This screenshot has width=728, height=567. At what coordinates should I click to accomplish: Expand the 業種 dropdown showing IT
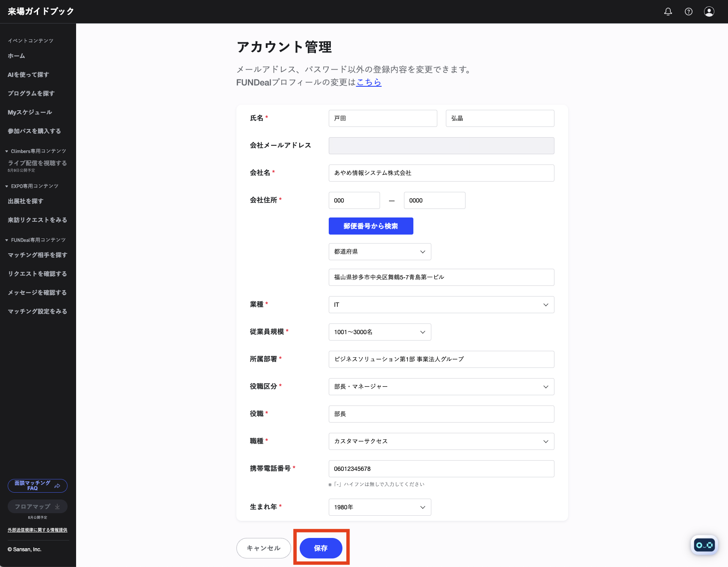[x=441, y=305]
